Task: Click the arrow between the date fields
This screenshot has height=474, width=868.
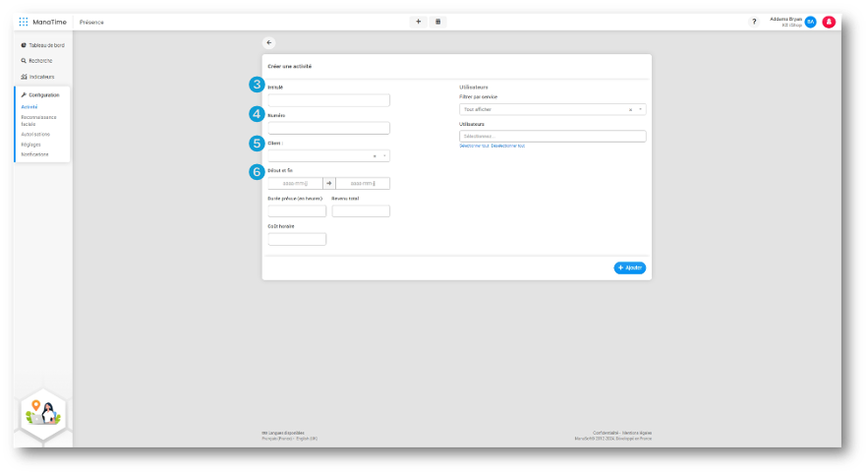Action: (329, 183)
